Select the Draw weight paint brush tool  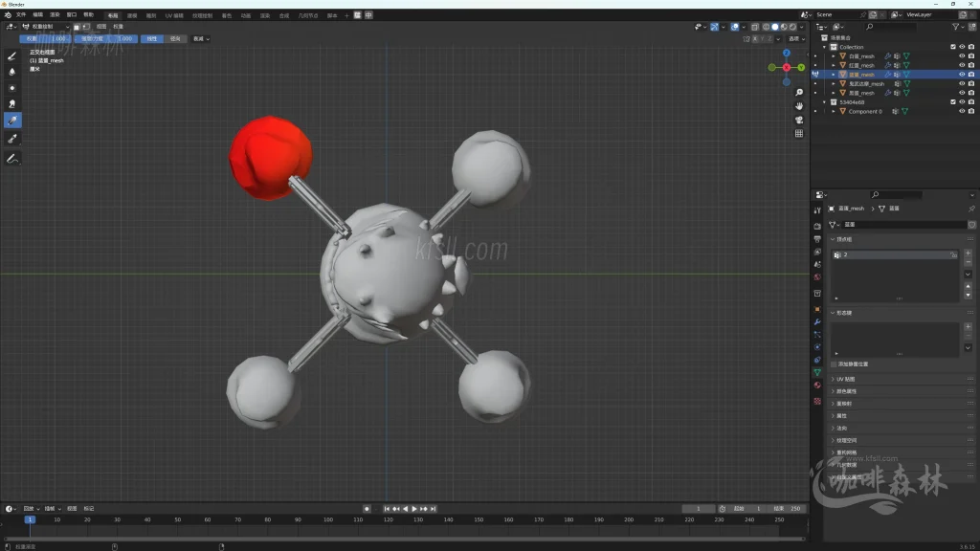12,55
